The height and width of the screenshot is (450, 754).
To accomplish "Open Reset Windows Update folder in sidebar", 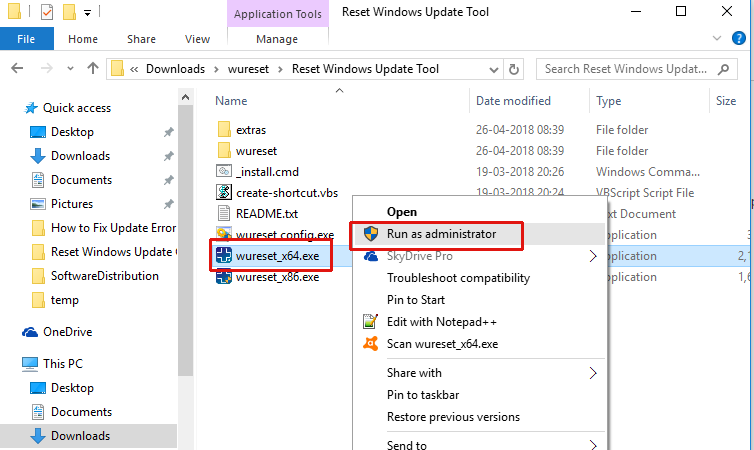I will pyautogui.click(x=112, y=252).
